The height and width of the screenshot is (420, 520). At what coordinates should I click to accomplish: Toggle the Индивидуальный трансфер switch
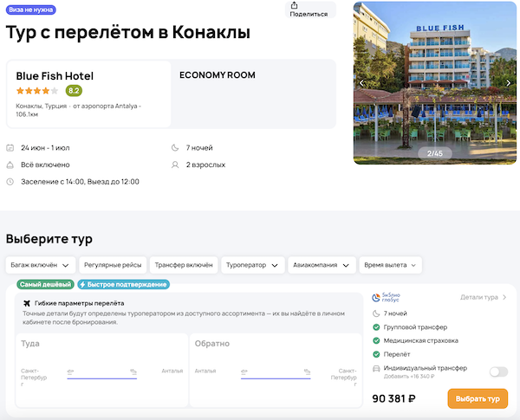point(498,372)
